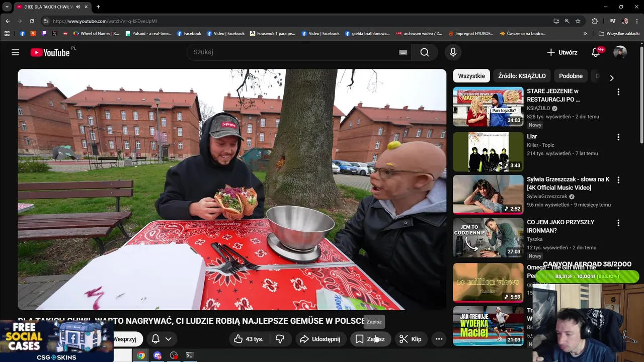The height and width of the screenshot is (362, 644).
Task: Open JEM TO CODZIENNIE video thumbnail
Action: pos(488,237)
